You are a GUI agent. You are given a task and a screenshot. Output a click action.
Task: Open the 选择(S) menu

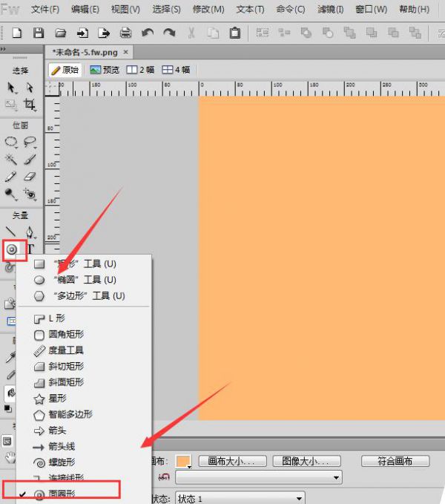(x=166, y=10)
